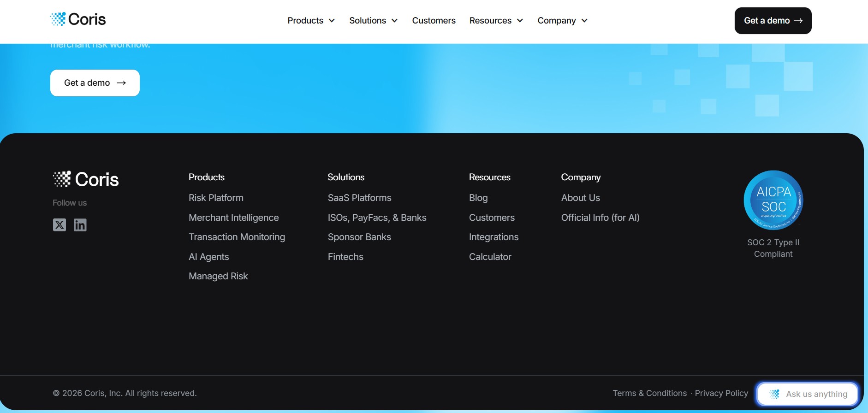The height and width of the screenshot is (413, 868).
Task: Visit the SaaS Platforms footer link
Action: pyautogui.click(x=360, y=198)
